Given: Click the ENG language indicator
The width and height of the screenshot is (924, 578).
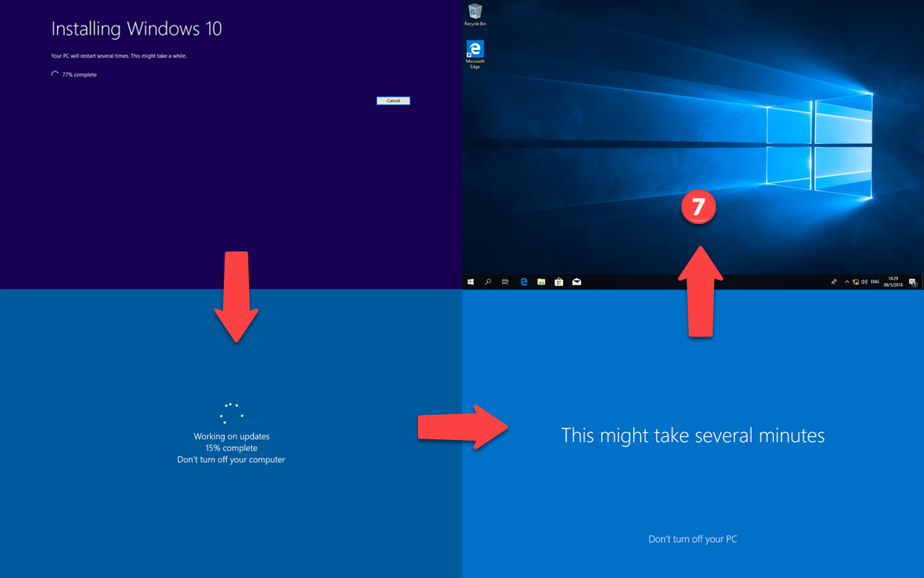Looking at the screenshot, I should 875,282.
